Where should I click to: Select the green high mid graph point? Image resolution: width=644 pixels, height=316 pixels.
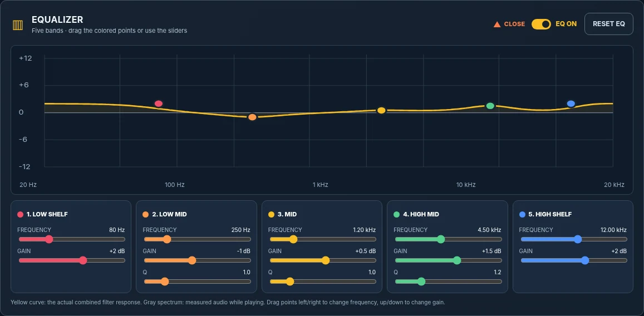[x=490, y=106]
